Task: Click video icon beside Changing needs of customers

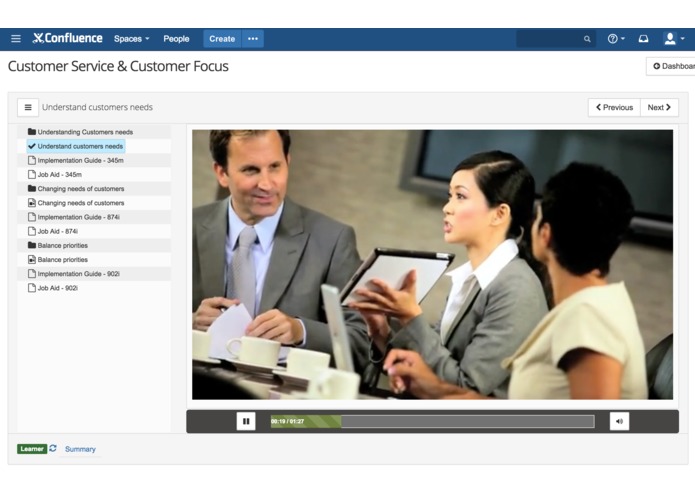Action: point(31,202)
